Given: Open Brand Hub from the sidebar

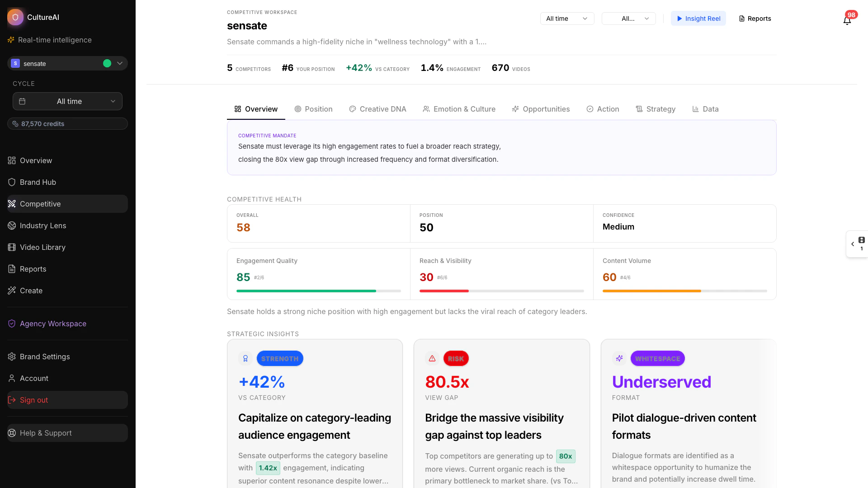Looking at the screenshot, I should pos(38,182).
